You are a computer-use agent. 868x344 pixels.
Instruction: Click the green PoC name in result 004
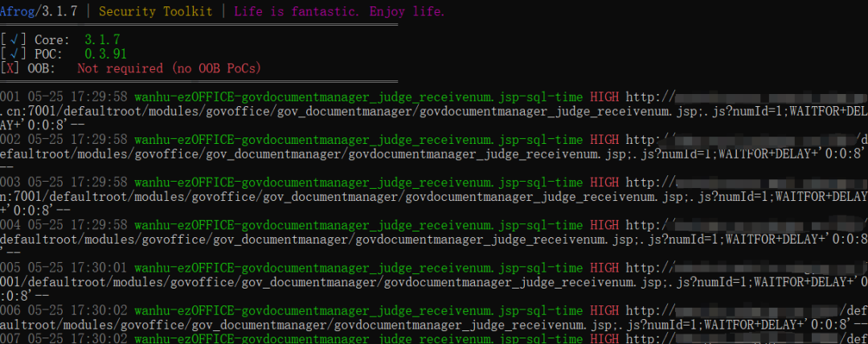pos(358,225)
